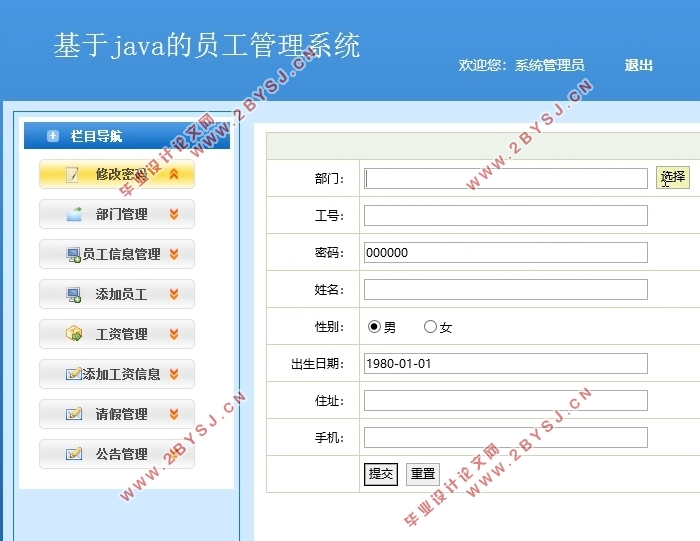Click the notepad icon on 修改密码
The image size is (700, 541).
72,175
